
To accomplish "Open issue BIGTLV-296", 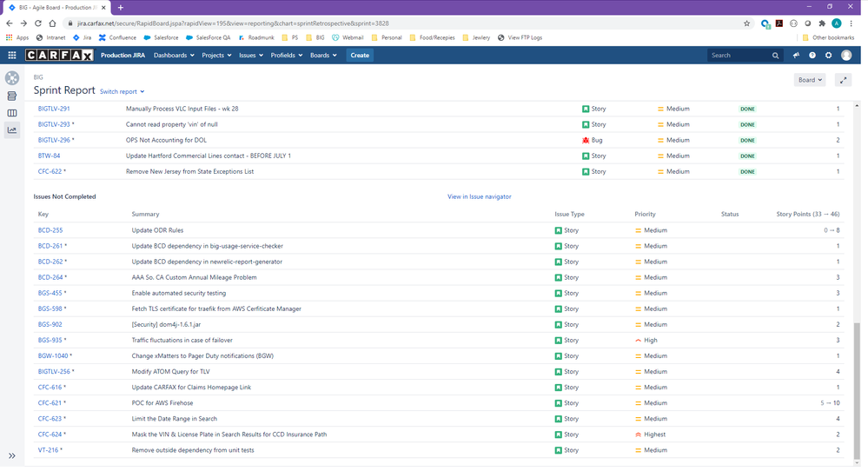I will [x=54, y=141].
